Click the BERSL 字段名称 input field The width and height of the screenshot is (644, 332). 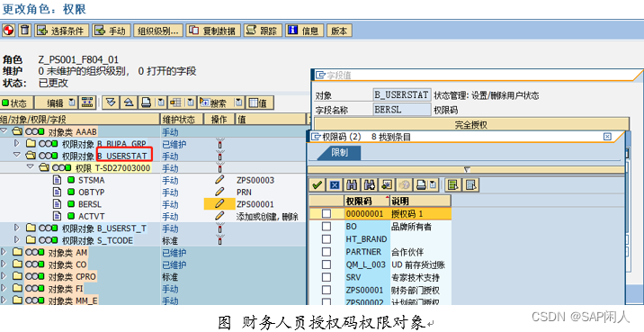[x=402, y=110]
